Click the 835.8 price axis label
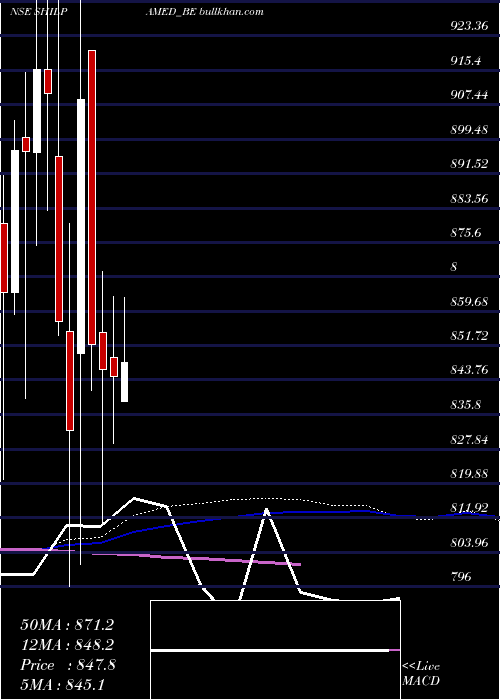 click(466, 405)
